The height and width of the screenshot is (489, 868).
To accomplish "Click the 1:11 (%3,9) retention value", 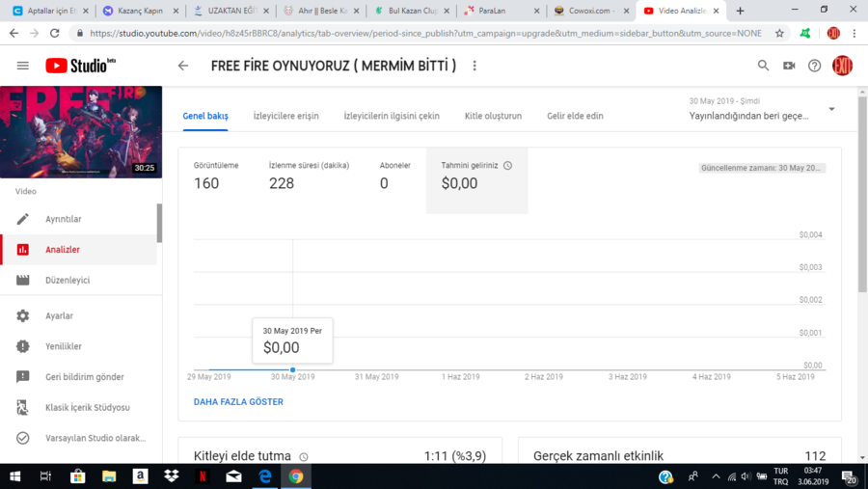I will pyautogui.click(x=455, y=456).
